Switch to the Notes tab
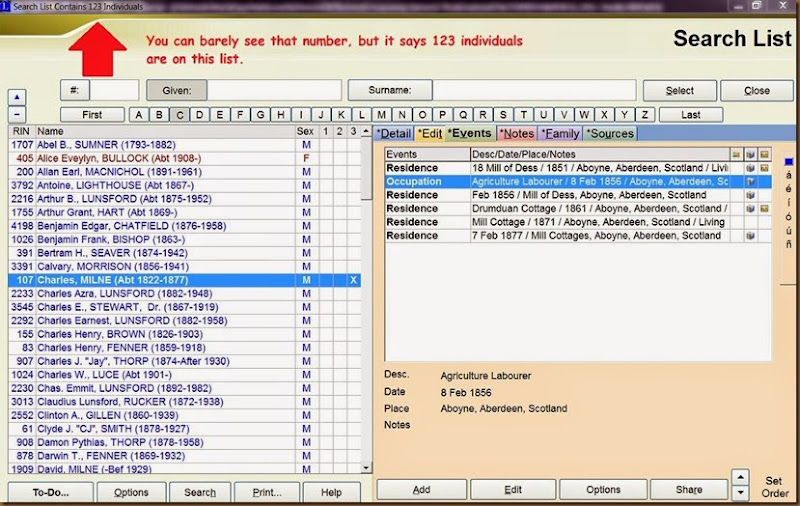Viewport: 800px width, 506px height. tap(517, 133)
